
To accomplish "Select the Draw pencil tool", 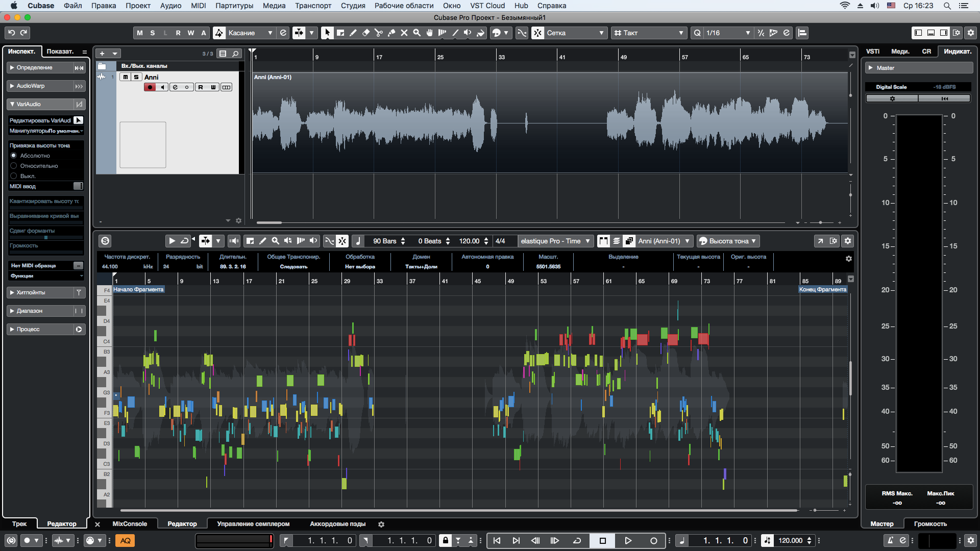I will point(353,33).
